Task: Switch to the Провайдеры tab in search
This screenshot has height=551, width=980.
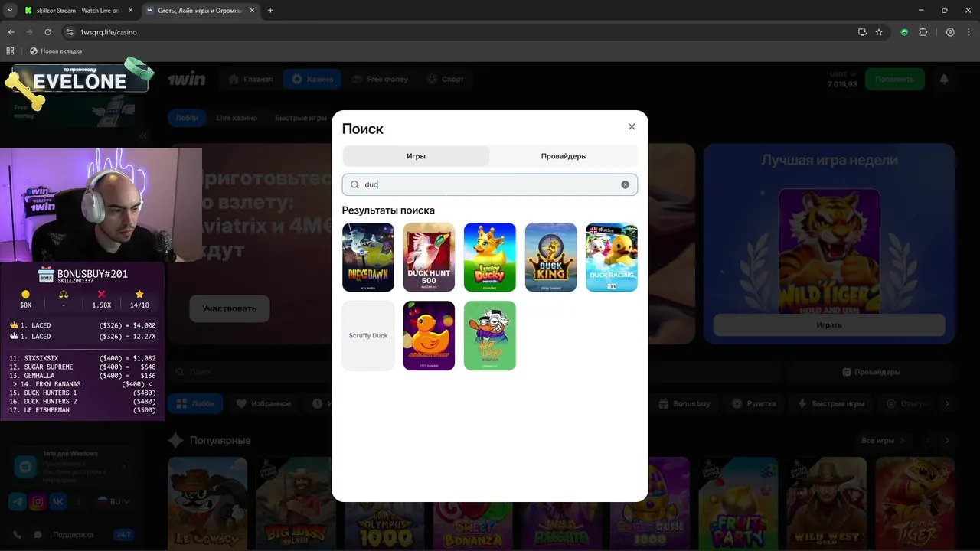Action: (x=563, y=156)
